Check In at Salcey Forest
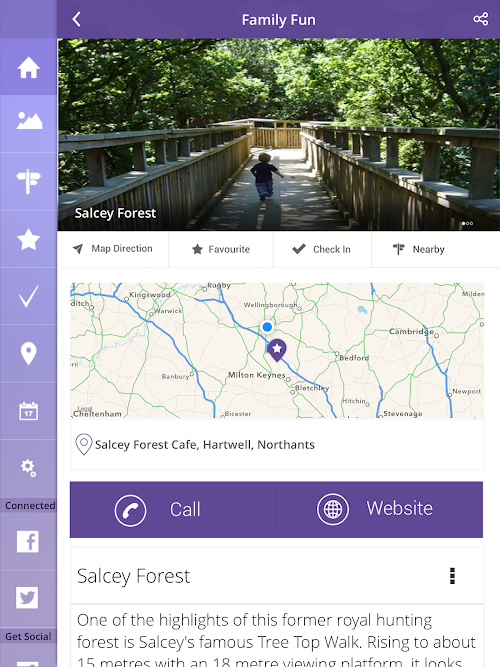 (x=322, y=249)
